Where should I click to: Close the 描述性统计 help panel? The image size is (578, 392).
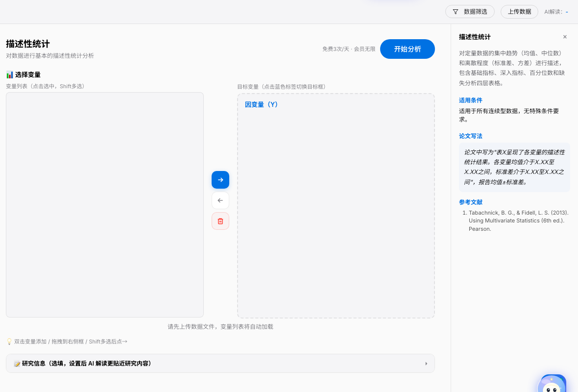565,37
